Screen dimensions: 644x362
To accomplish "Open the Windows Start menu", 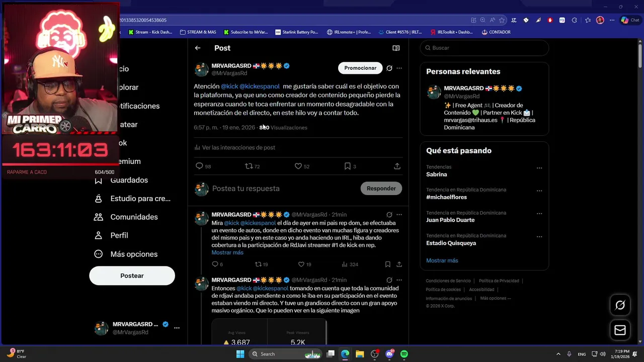I will pyautogui.click(x=240, y=354).
